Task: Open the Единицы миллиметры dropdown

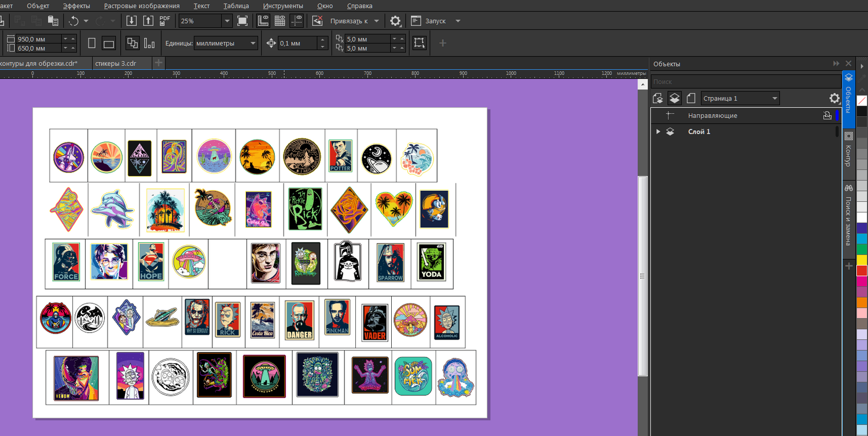Action: coord(226,43)
